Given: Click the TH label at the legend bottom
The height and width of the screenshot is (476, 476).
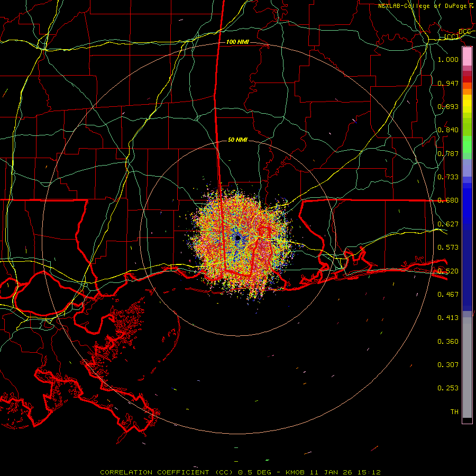Looking at the screenshot, I should tap(454, 411).
